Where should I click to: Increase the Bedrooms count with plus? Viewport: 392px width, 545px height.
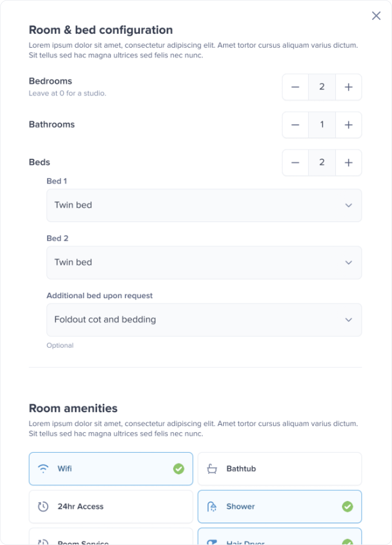(x=349, y=87)
